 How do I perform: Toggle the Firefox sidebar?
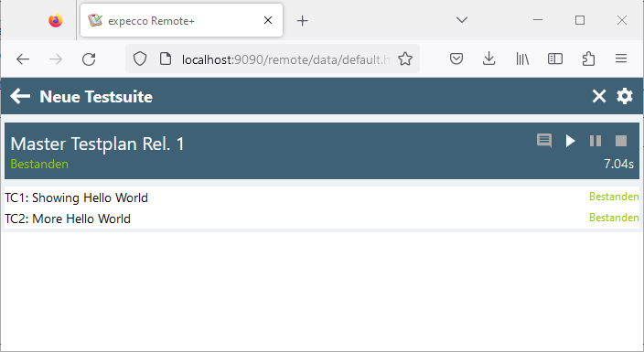click(x=555, y=59)
